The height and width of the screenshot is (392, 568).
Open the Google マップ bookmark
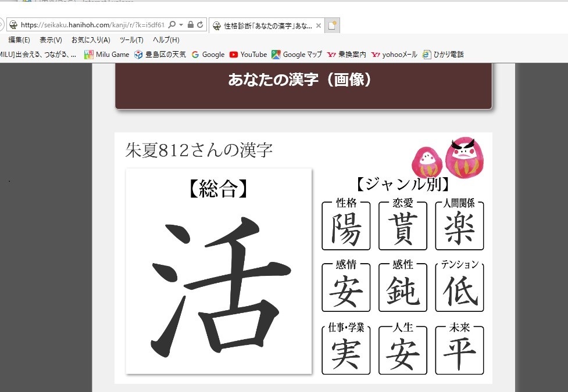(296, 55)
